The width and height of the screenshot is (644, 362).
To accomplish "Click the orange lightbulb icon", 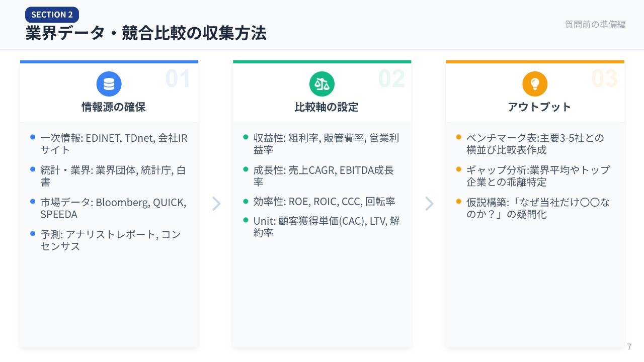I will coord(535,84).
